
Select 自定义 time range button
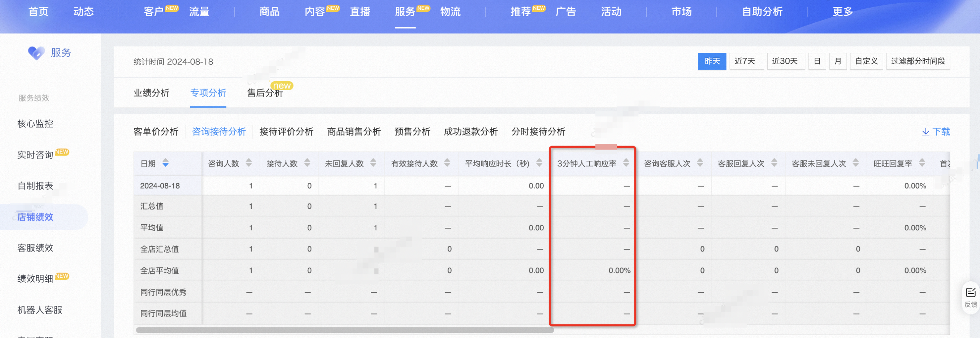tap(866, 61)
